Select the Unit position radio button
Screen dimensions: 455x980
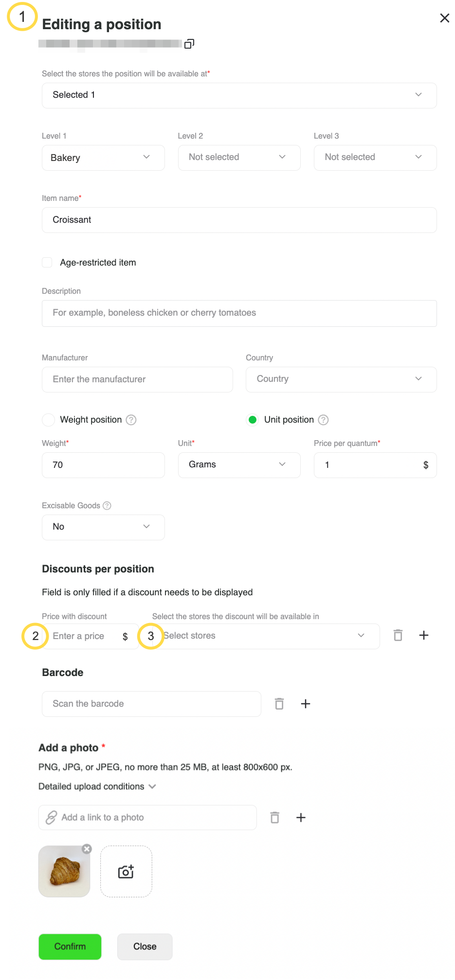(x=253, y=420)
